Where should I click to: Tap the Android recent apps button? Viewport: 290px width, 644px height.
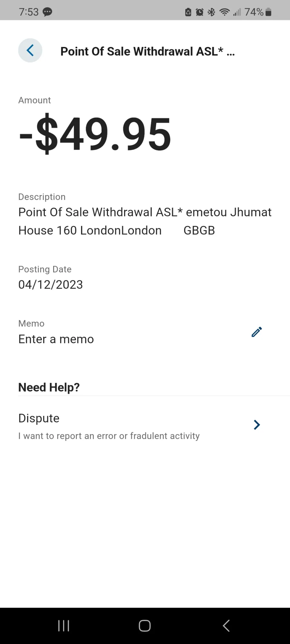click(63, 626)
